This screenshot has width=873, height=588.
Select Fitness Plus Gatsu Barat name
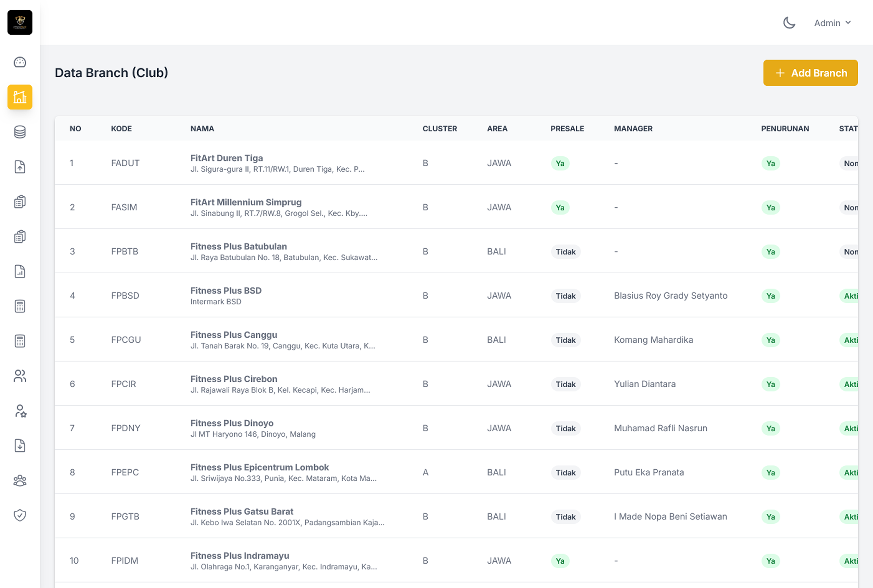[241, 512]
